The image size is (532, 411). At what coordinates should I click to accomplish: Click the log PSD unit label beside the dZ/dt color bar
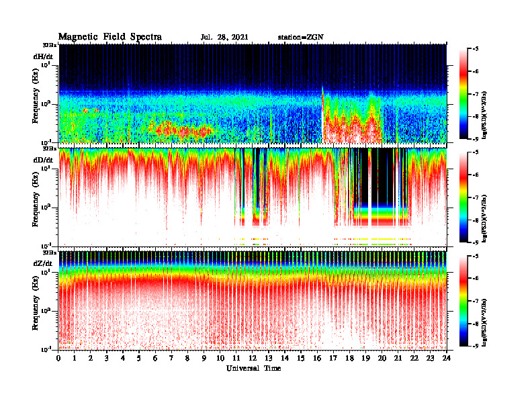point(485,322)
